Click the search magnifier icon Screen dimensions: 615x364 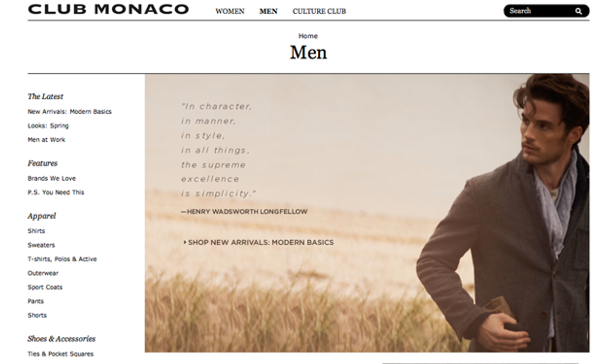(579, 11)
